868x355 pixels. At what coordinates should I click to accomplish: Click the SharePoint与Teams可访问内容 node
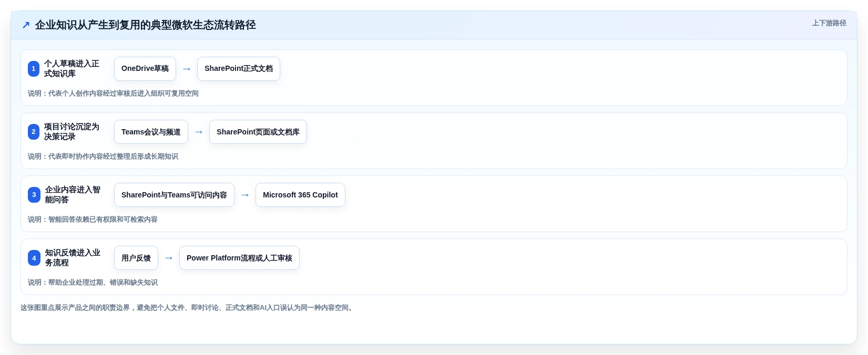coord(174,195)
